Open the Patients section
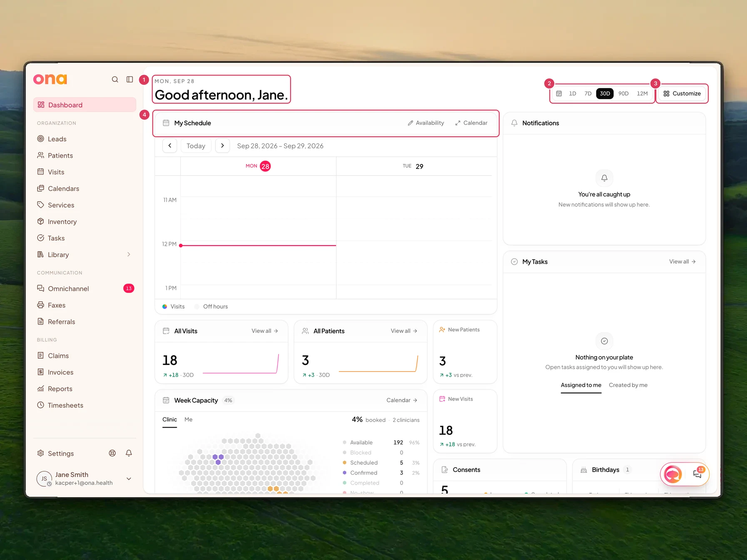 click(x=85, y=156)
